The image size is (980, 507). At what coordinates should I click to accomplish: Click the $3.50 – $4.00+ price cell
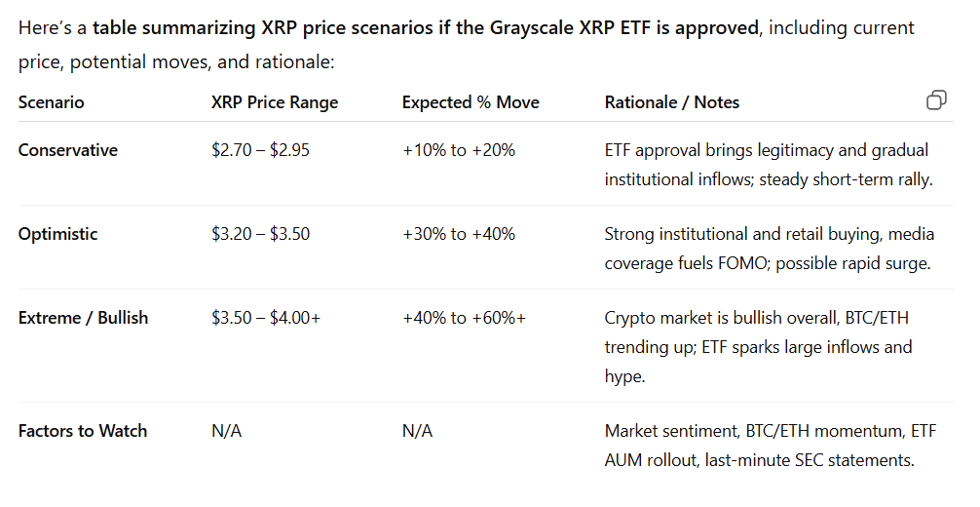coord(266,318)
